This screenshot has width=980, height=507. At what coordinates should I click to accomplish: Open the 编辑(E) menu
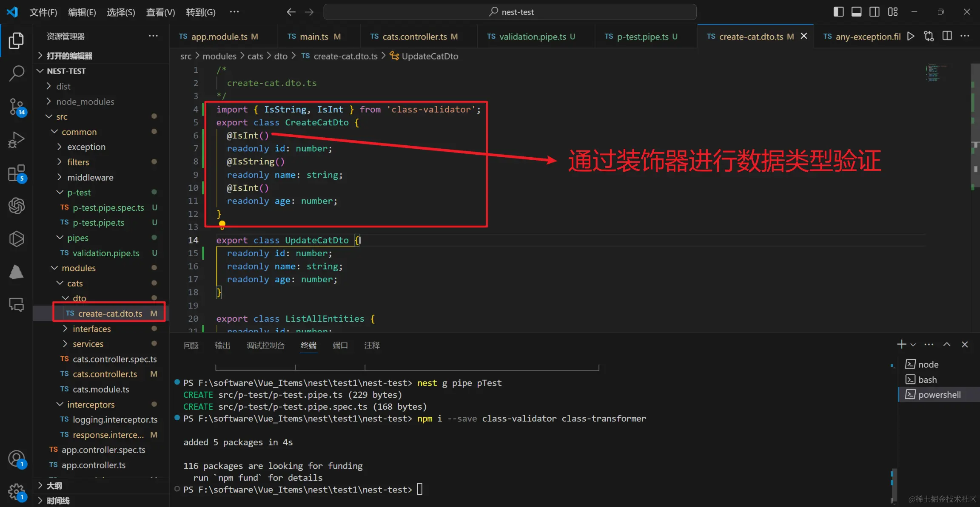click(82, 12)
